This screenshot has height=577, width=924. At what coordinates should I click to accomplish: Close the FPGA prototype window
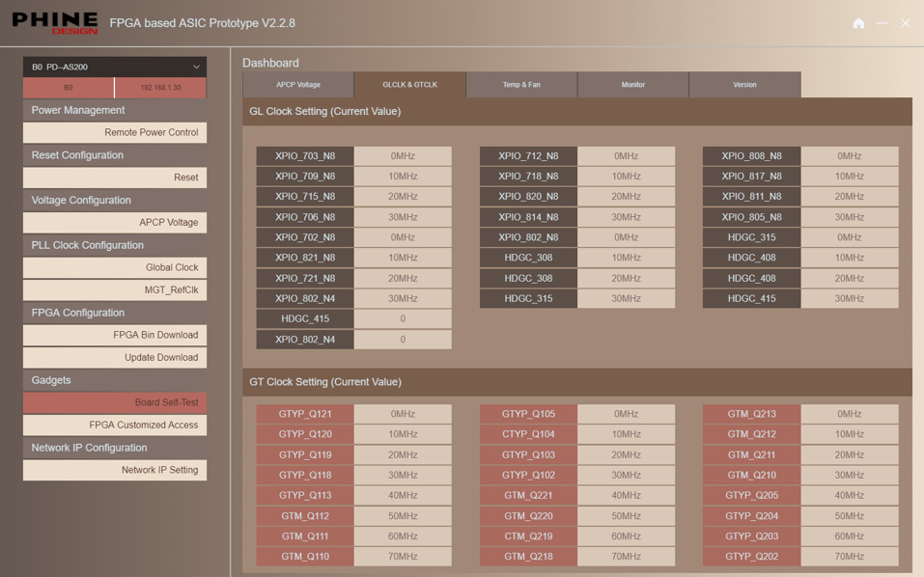pyautogui.click(x=906, y=23)
